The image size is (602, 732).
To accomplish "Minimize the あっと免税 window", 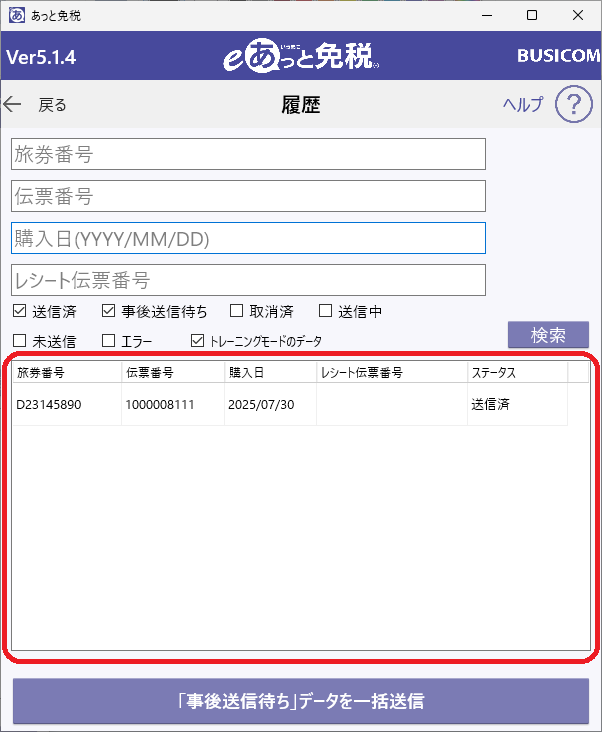I will (487, 15).
